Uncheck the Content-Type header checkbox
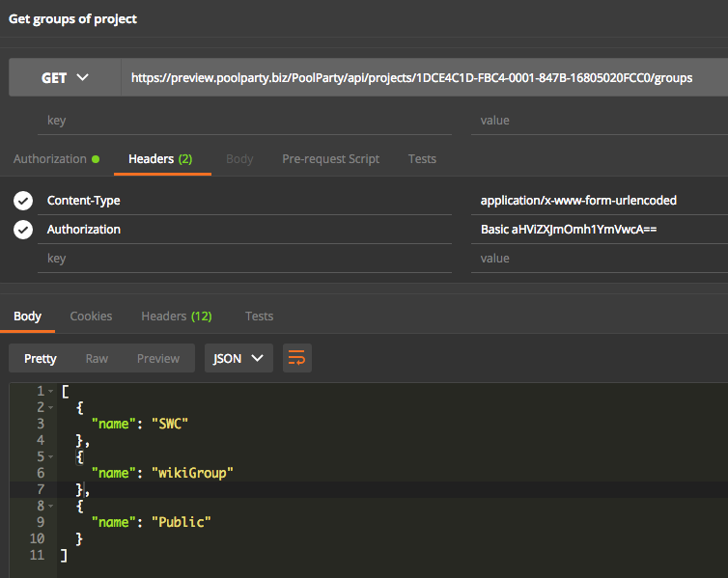Screen dimensions: 728x578 coord(23,201)
